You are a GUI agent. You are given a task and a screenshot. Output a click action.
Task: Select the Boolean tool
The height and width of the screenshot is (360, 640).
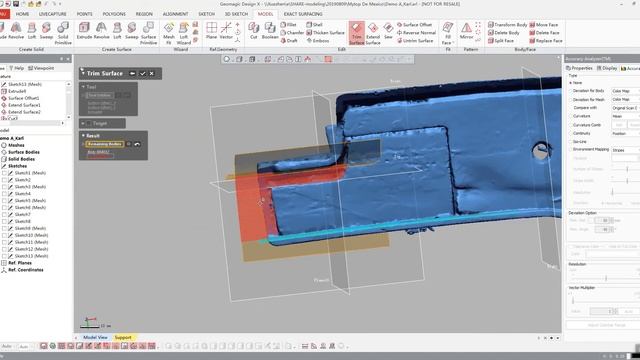click(x=270, y=31)
